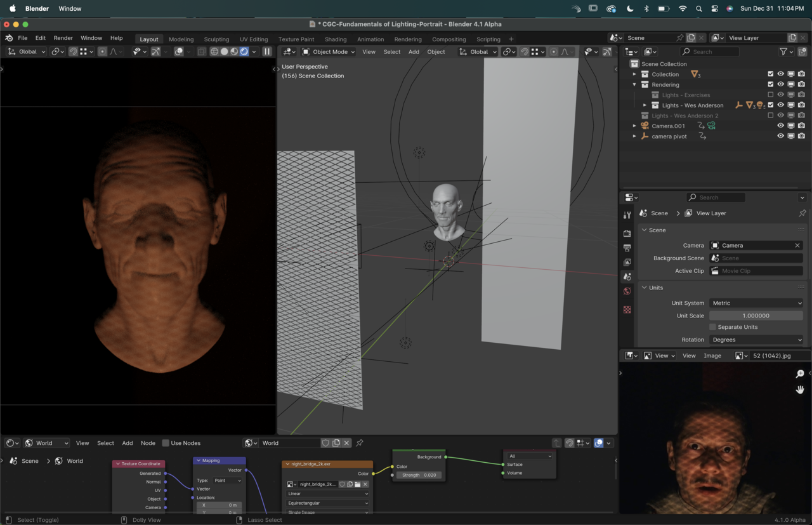812x525 pixels.
Task: Open the Texture properties checkerboard icon
Action: (x=627, y=310)
